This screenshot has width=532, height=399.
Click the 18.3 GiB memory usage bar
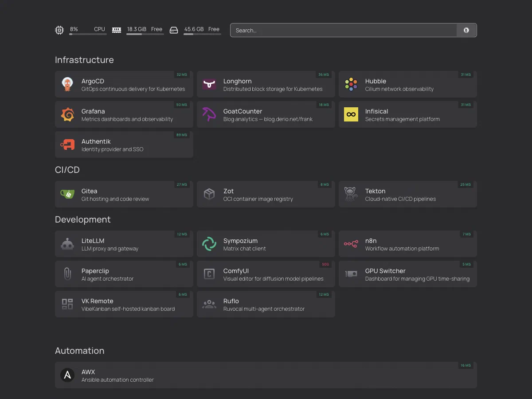pyautogui.click(x=145, y=34)
